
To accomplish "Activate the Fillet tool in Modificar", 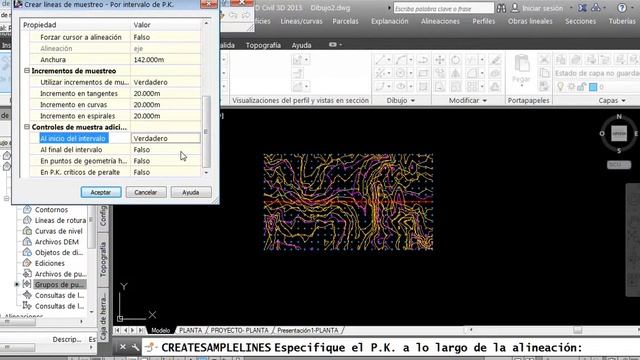I will coord(472,73).
